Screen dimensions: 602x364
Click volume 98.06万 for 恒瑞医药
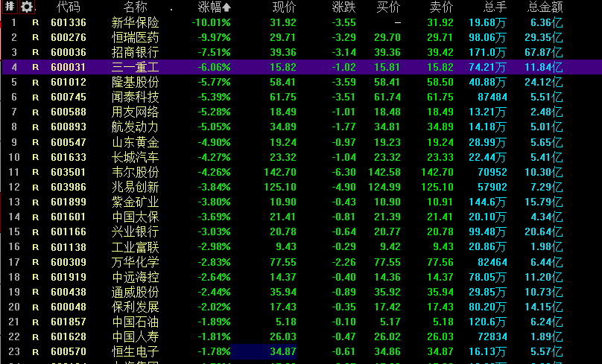pyautogui.click(x=487, y=37)
